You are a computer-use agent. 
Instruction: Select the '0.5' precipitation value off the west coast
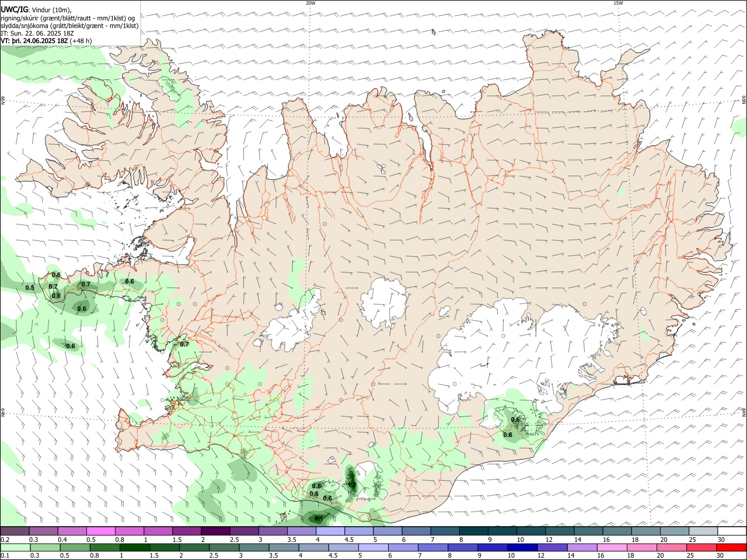pos(30,288)
